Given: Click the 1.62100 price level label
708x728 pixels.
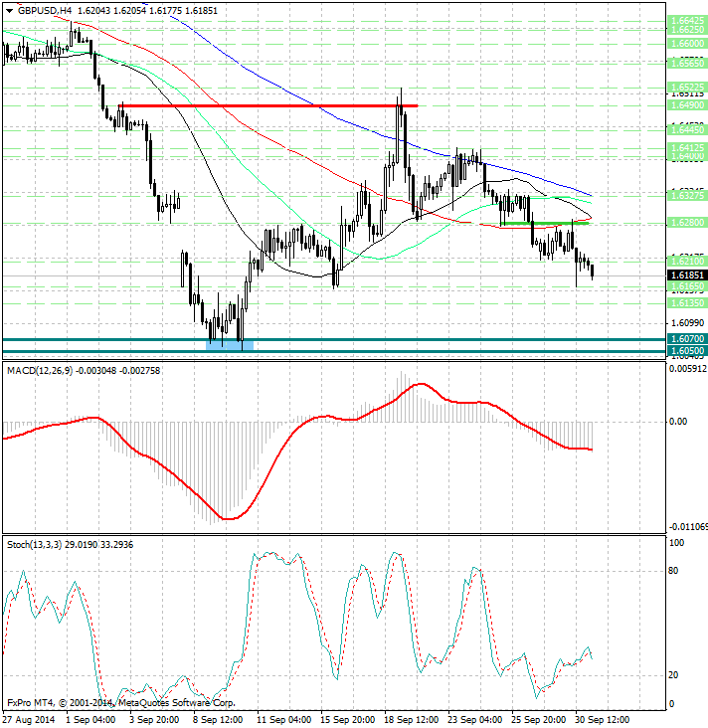Looking at the screenshot, I should click(x=687, y=262).
